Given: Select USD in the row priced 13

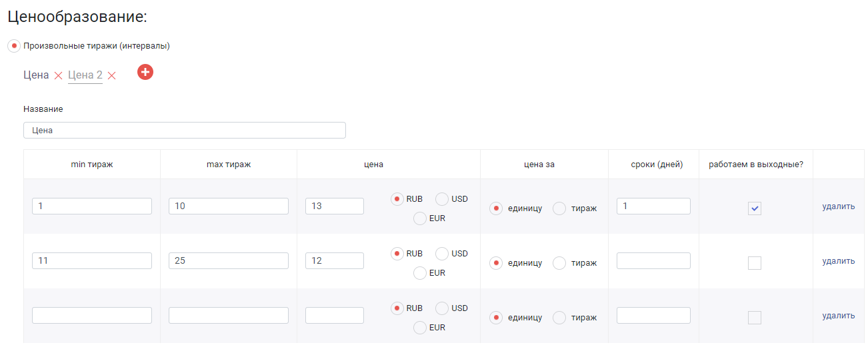Looking at the screenshot, I should tap(442, 199).
